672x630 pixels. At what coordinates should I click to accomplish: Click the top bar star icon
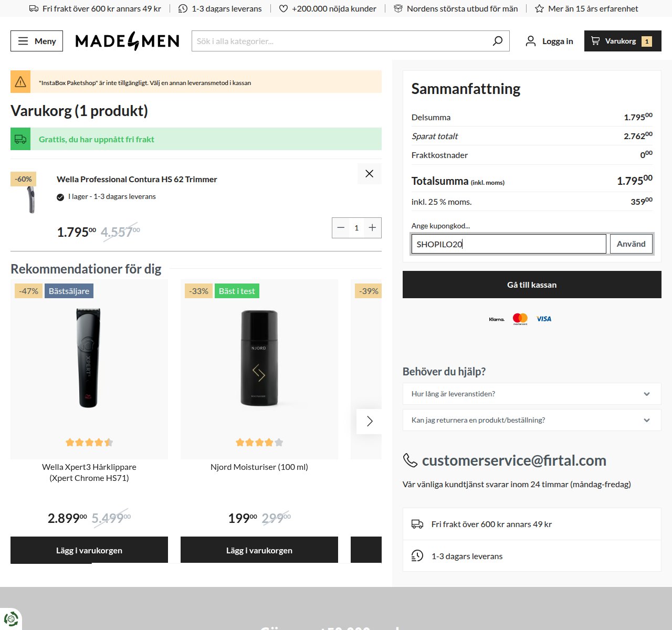[539, 8]
